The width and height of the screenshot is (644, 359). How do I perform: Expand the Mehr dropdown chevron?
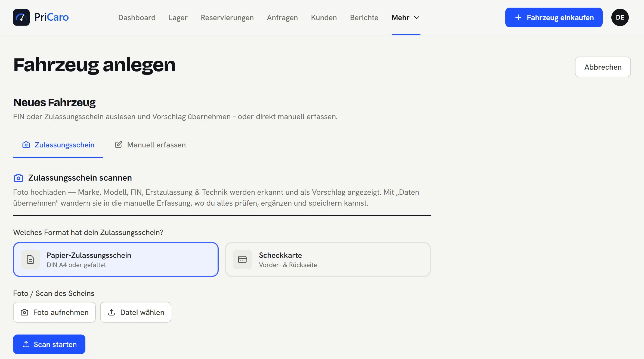click(x=417, y=18)
